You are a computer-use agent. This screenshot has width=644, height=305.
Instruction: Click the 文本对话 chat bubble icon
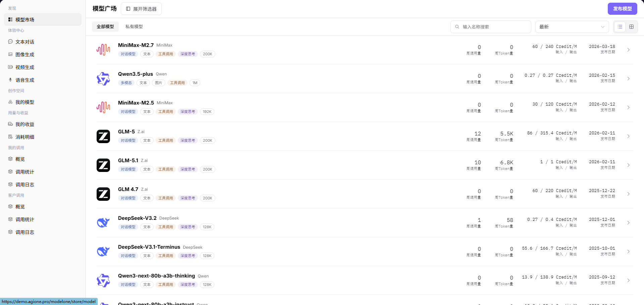coord(10,42)
